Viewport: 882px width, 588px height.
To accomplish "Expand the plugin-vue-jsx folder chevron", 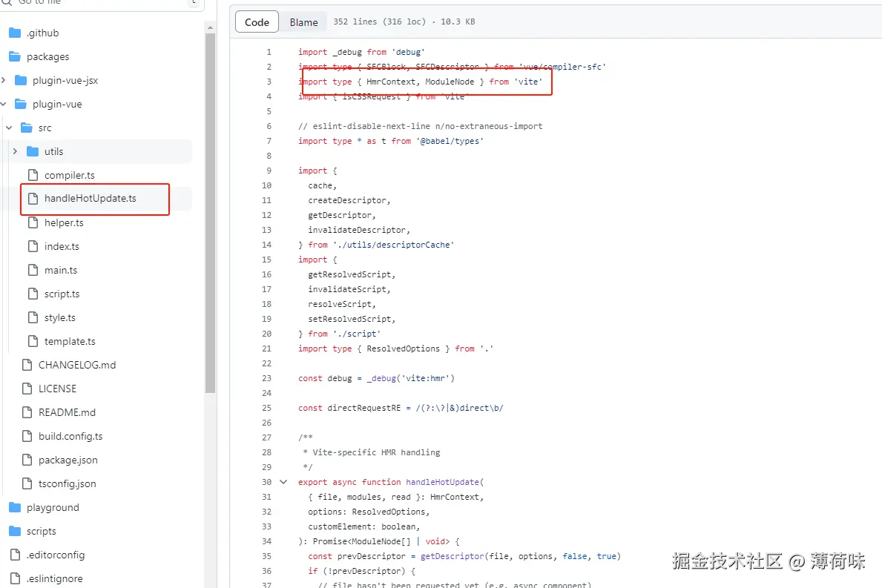I will tap(4, 80).
